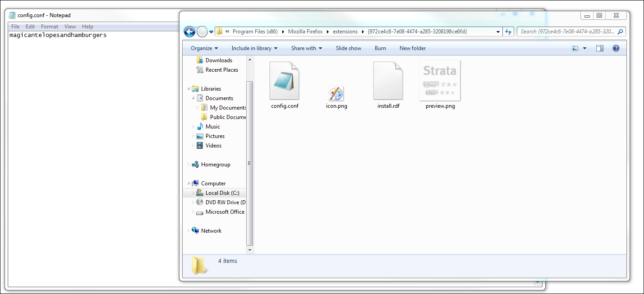Select Documents library
The height and width of the screenshot is (294, 644).
(219, 98)
